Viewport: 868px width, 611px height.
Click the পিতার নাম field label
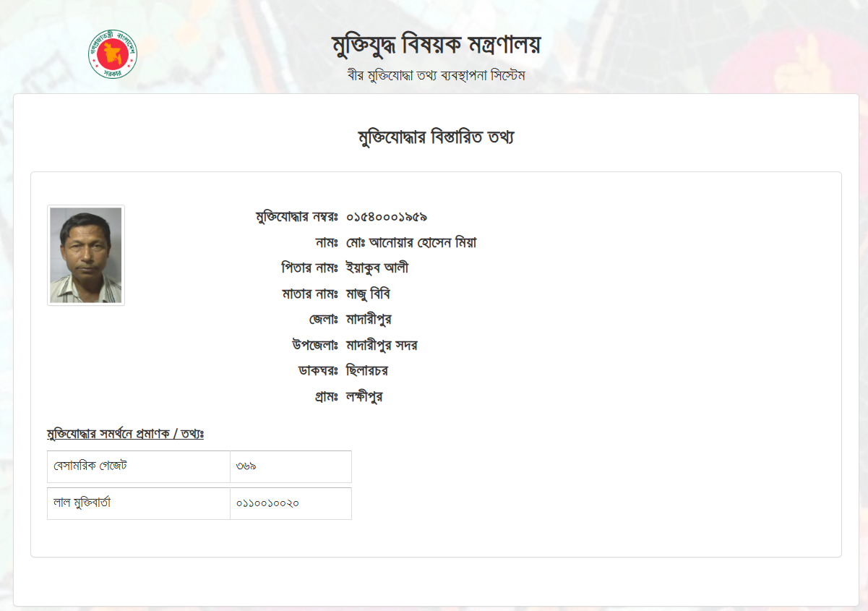pos(310,268)
